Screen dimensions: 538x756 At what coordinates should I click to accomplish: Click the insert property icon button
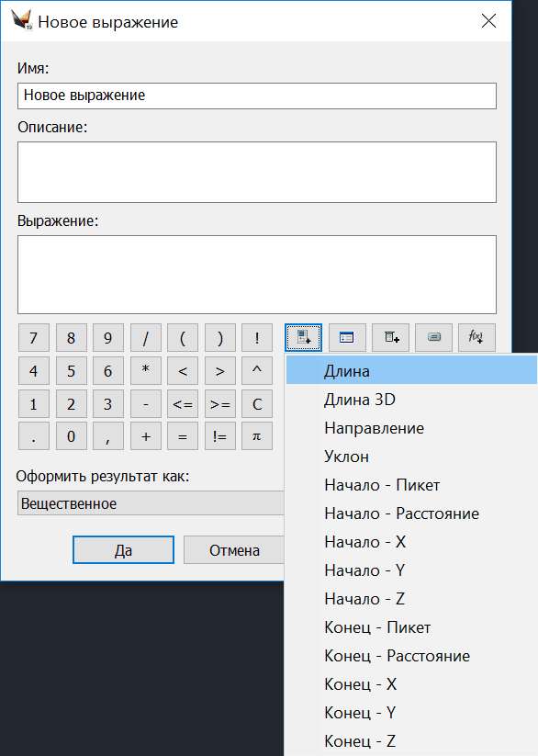click(303, 337)
